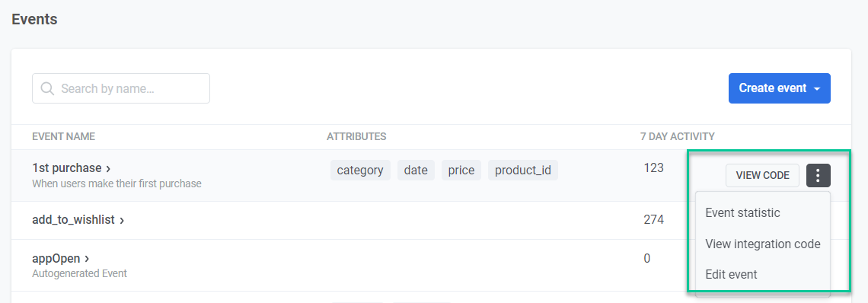Expand the add_to_wishlist event chevron
Image resolution: width=868 pixels, height=303 pixels.
(x=122, y=221)
